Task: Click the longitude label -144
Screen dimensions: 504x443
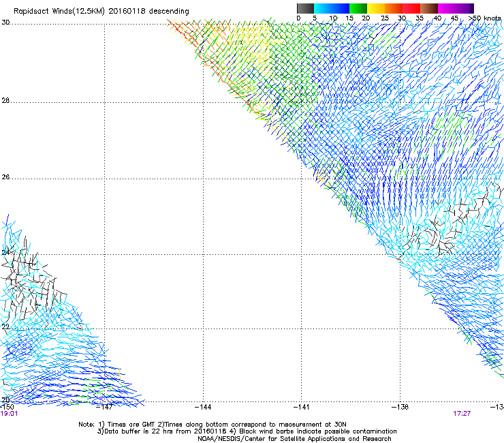Action: [x=203, y=407]
